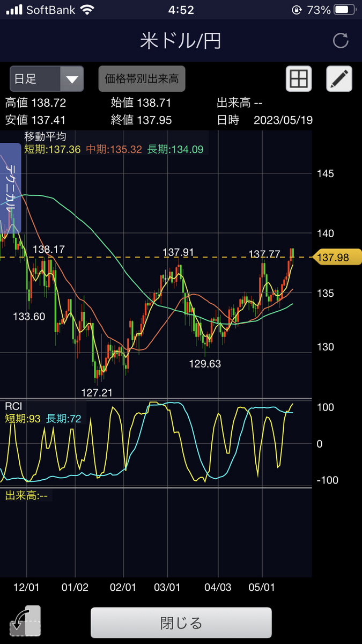Tap the RCI 短期:93 value
The image size is (362, 644).
tap(23, 419)
